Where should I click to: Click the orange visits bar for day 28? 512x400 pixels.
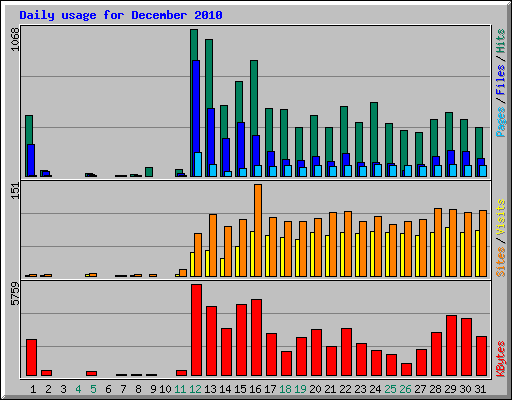pyautogui.click(x=438, y=242)
